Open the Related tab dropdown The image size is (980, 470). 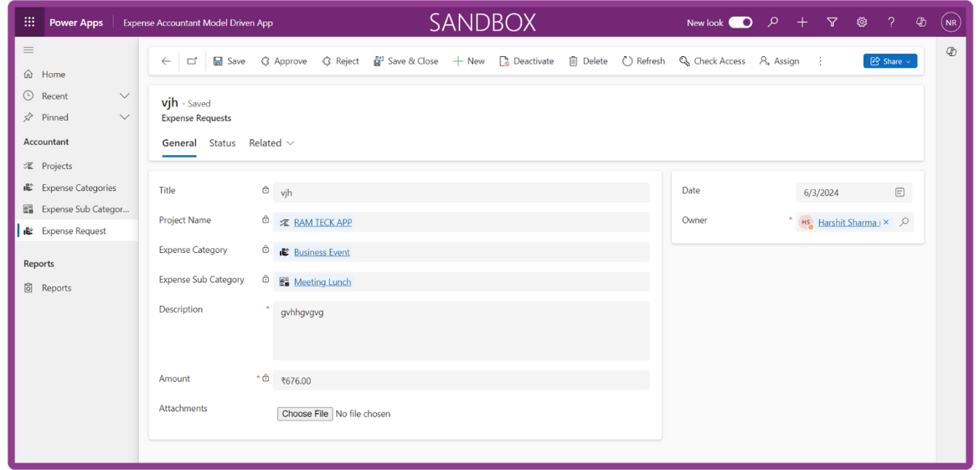(x=272, y=143)
